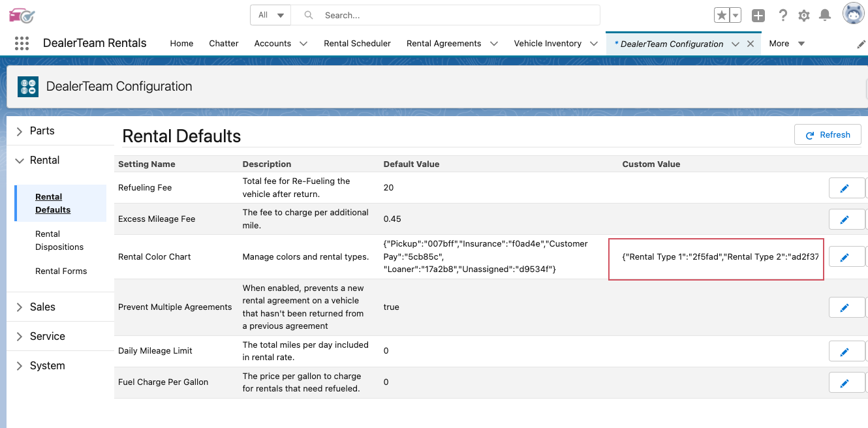This screenshot has width=868, height=428.
Task: Close the DealerTeam Configuration tab
Action: (x=751, y=44)
